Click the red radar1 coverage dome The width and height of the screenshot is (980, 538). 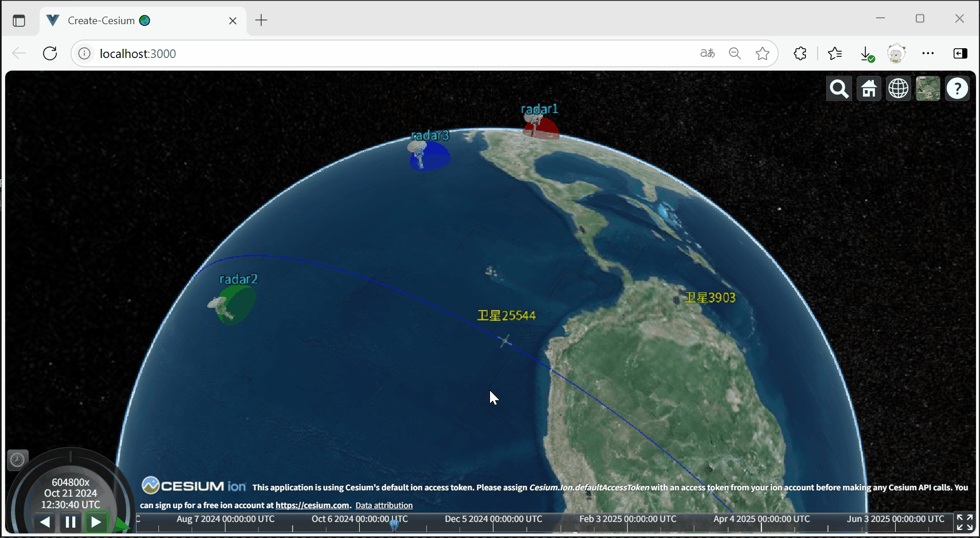pyautogui.click(x=546, y=129)
